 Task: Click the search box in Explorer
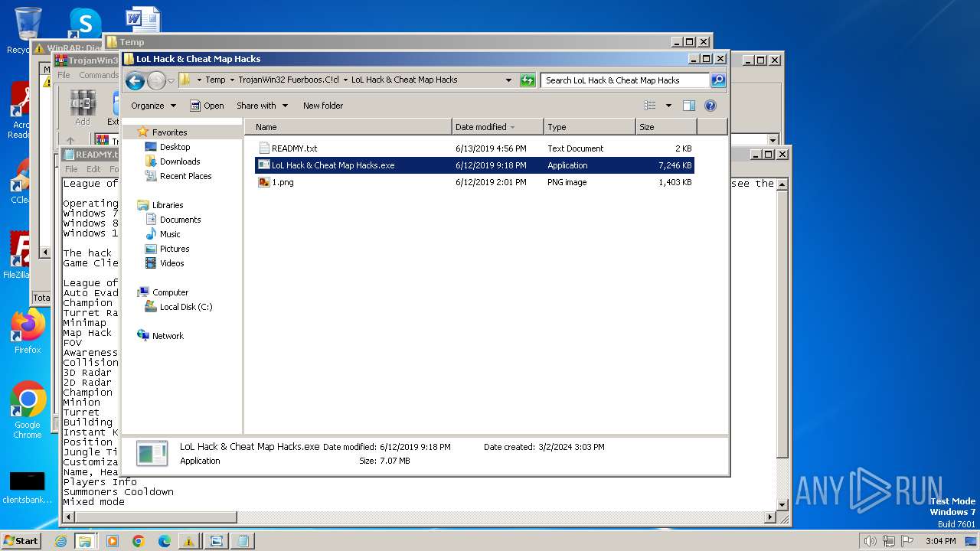[625, 80]
